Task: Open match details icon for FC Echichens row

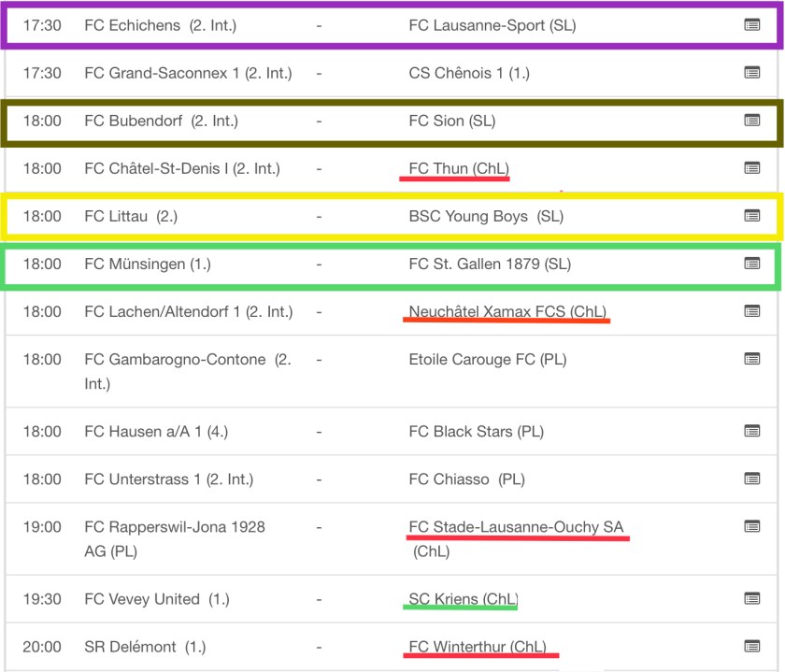Action: [x=751, y=25]
